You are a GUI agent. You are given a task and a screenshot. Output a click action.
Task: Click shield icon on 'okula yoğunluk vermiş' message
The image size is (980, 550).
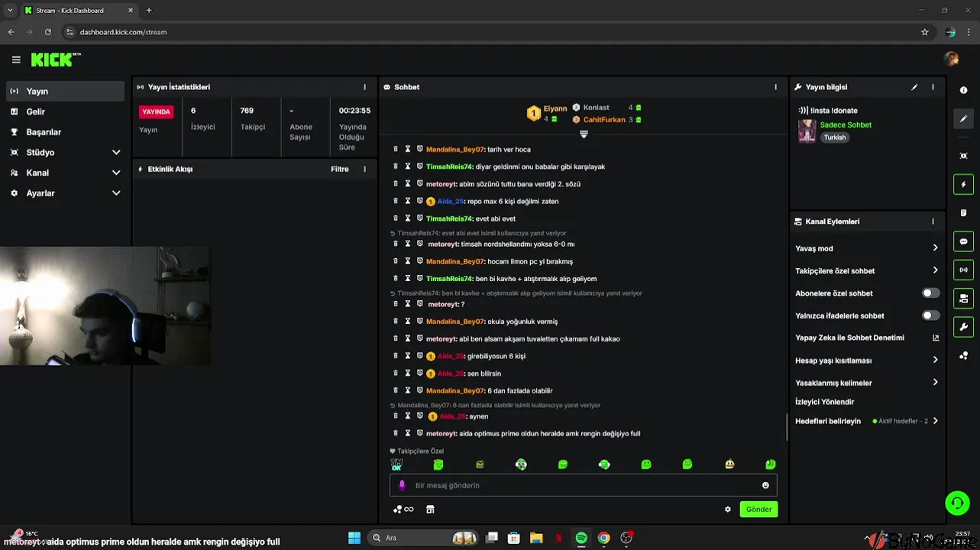pos(419,322)
